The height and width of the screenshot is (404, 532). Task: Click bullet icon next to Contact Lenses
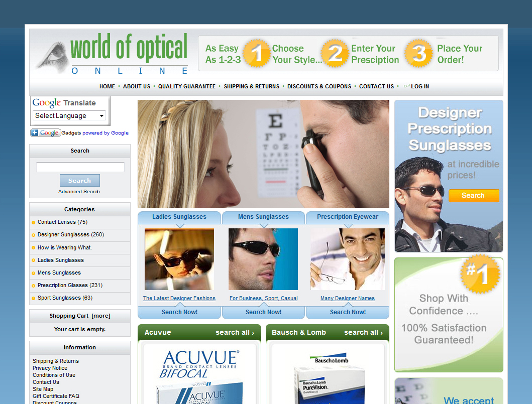pos(33,223)
